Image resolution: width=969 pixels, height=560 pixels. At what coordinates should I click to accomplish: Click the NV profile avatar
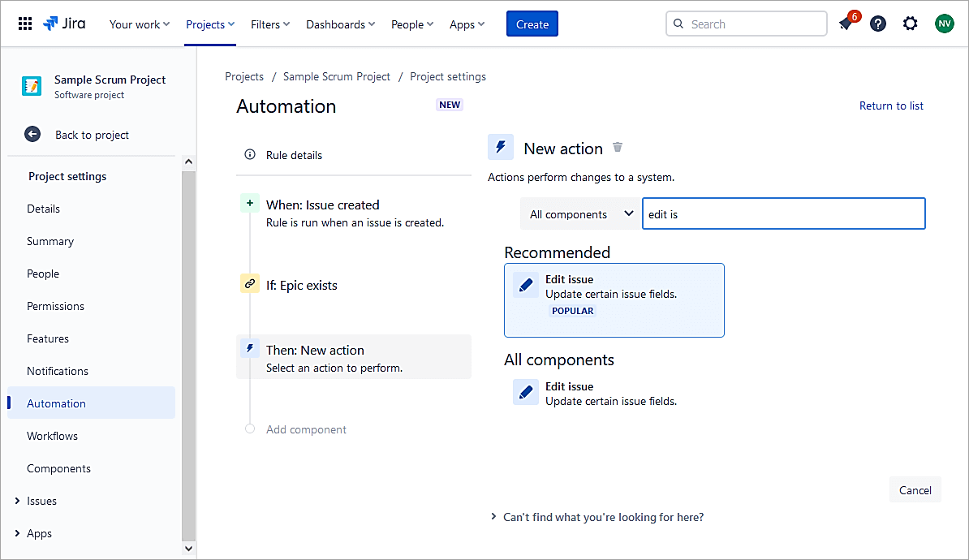pos(944,24)
